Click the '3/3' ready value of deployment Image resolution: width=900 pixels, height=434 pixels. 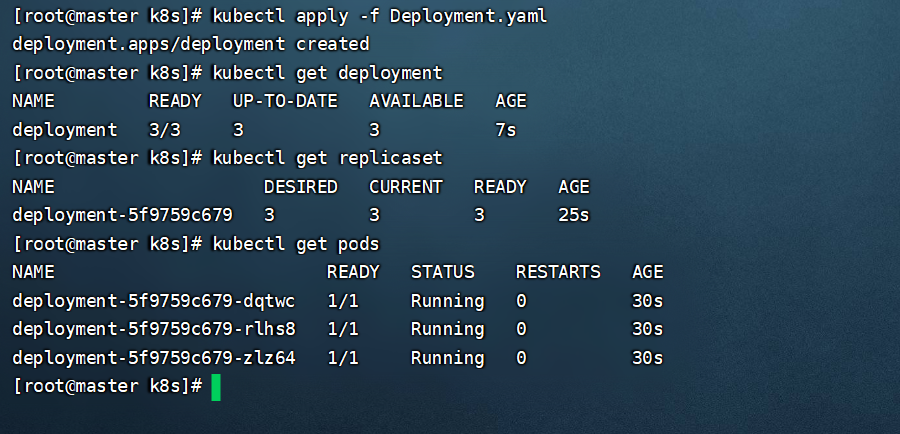pos(165,130)
